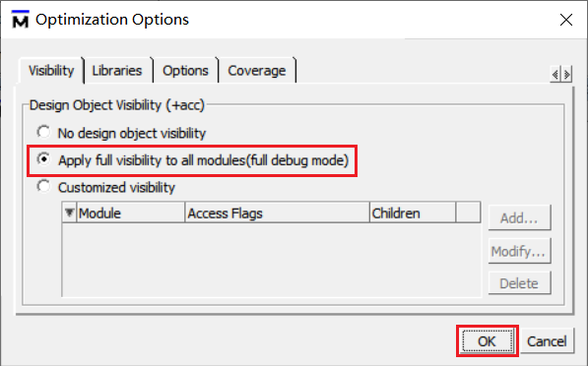Select Apply full visibility to all modules
Viewport: 588px width, 366px height.
click(44, 159)
